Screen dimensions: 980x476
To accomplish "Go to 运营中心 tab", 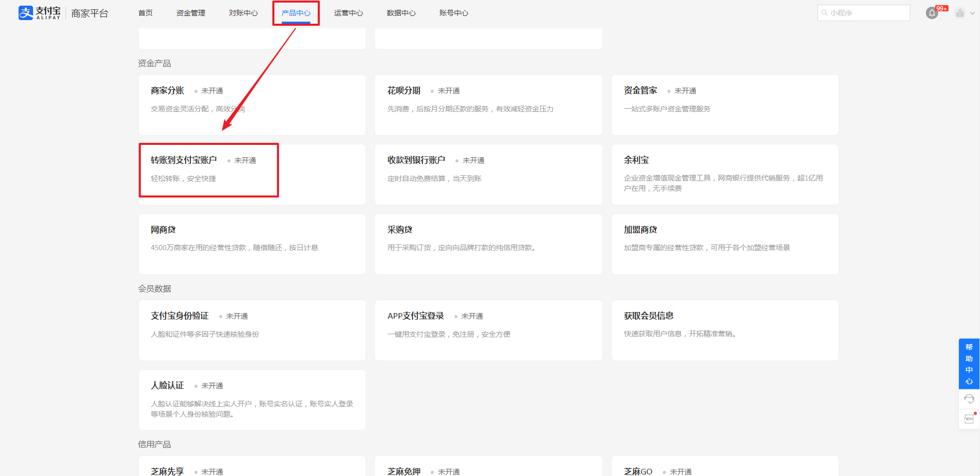I will coord(349,13).
